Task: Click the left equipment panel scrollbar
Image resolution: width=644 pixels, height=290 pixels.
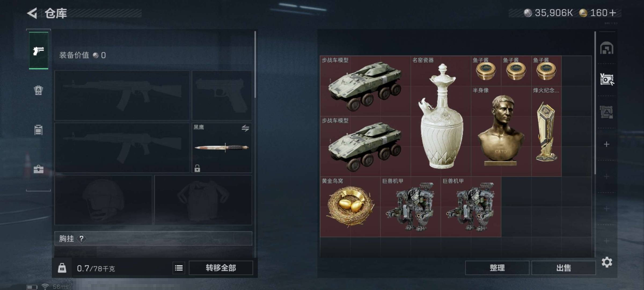Action: [x=255, y=64]
